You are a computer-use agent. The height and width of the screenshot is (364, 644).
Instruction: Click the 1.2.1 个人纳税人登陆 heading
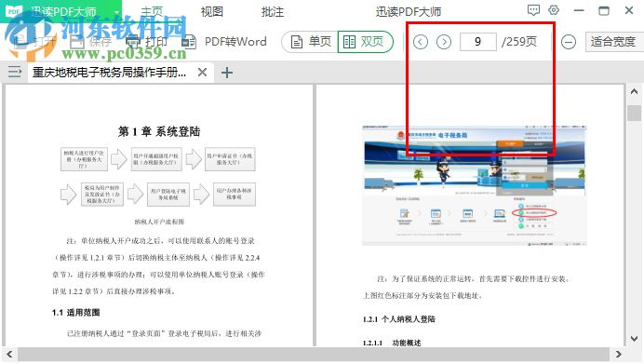pyautogui.click(x=399, y=319)
